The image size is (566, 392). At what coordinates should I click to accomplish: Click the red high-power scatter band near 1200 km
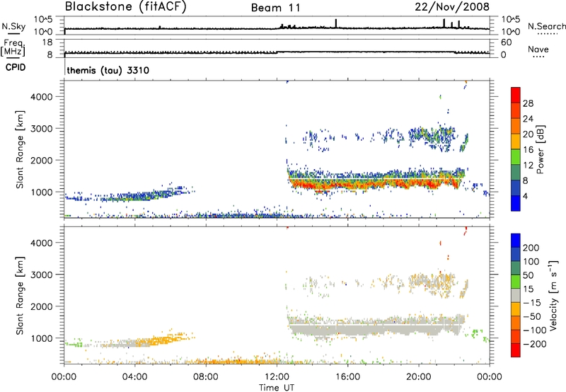(376, 183)
